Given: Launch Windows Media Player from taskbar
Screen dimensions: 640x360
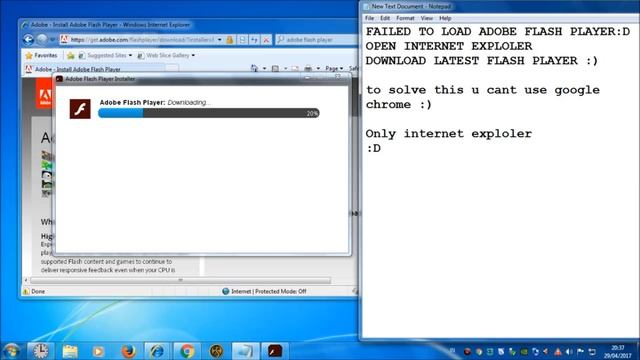Looking at the screenshot, I should [x=98, y=351].
